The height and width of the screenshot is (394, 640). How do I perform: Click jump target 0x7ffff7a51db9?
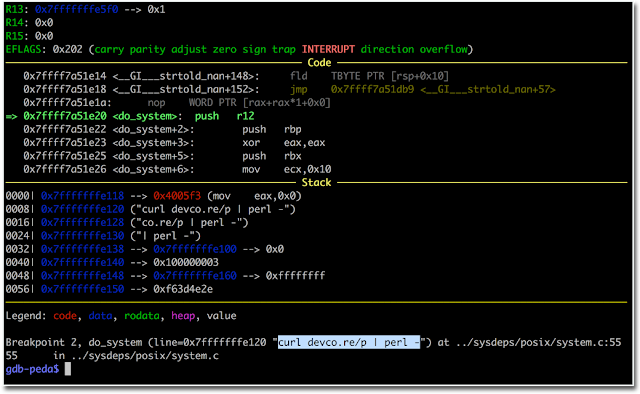(x=372, y=89)
